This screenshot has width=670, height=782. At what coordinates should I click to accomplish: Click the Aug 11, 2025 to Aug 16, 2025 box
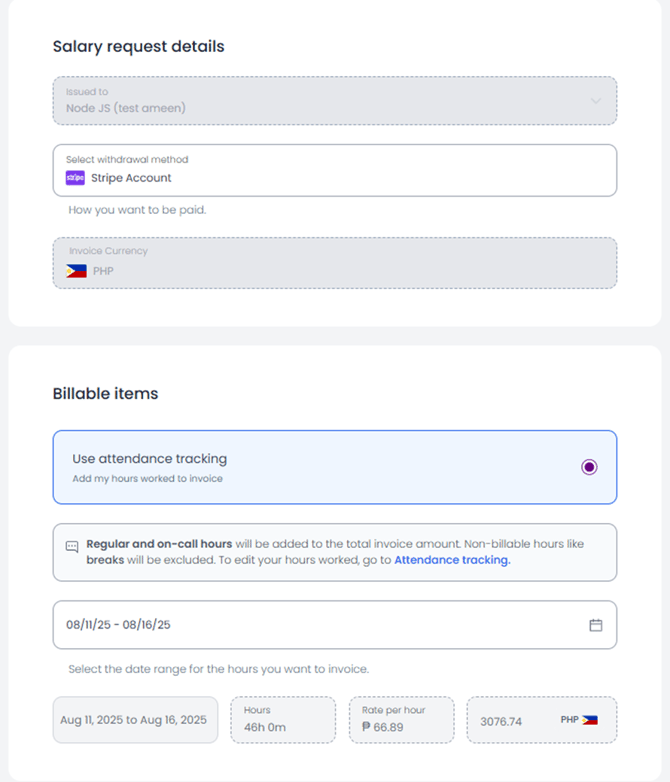(135, 720)
